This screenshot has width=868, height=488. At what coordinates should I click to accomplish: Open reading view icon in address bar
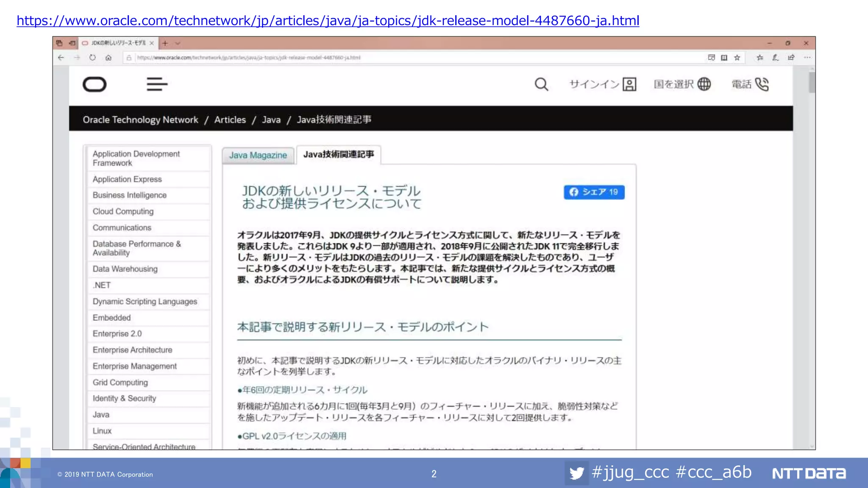(711, 58)
